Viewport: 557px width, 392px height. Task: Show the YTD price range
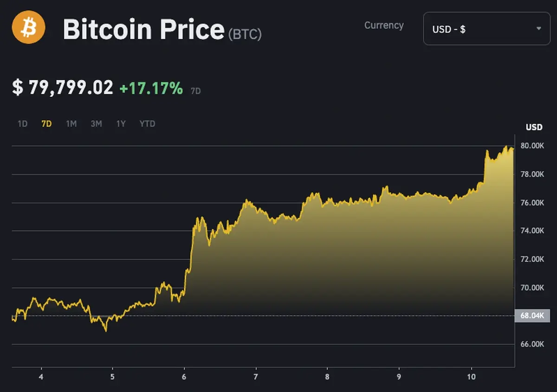point(147,124)
